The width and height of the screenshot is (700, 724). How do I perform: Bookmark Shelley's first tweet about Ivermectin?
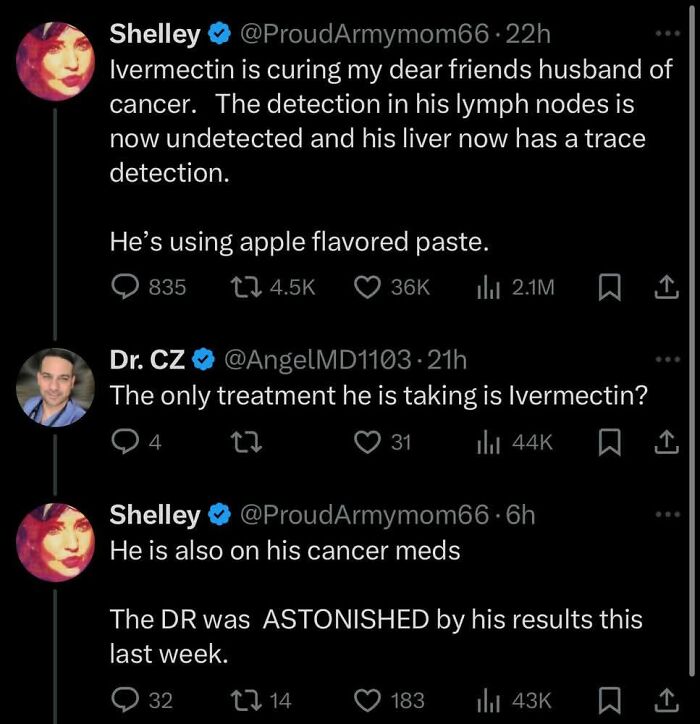(x=607, y=287)
